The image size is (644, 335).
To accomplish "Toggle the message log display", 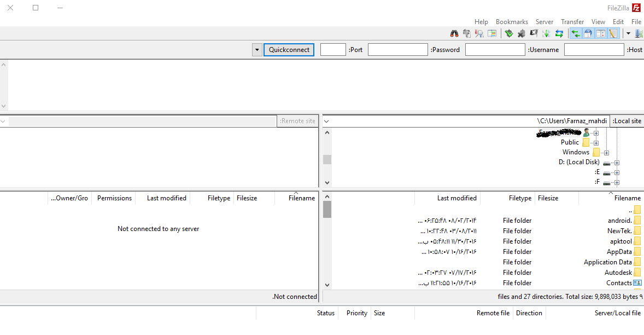I will [x=613, y=33].
